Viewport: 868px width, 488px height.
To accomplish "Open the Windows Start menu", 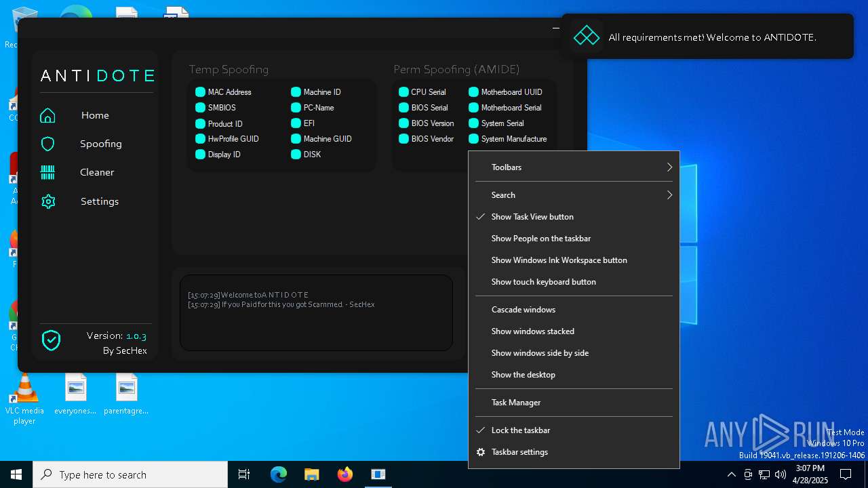I will click(x=16, y=474).
